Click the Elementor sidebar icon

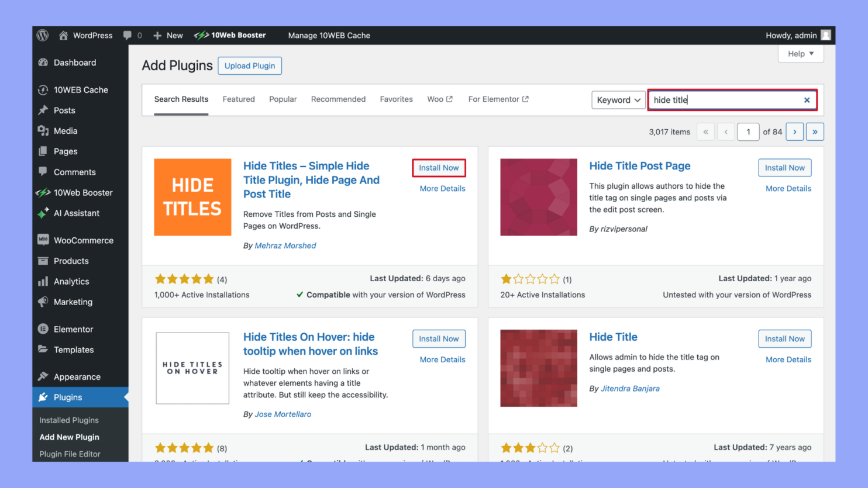pos(43,329)
